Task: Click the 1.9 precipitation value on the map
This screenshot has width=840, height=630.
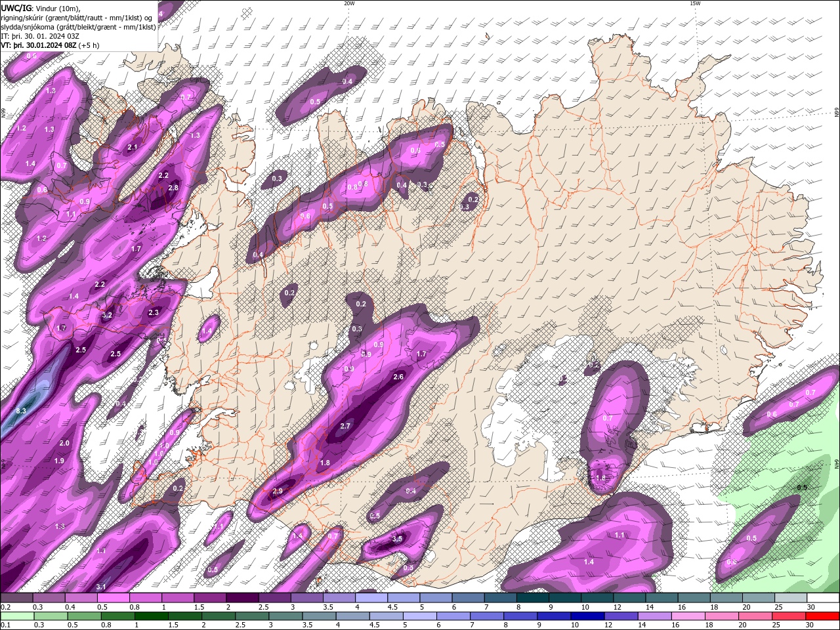Action: (59, 461)
